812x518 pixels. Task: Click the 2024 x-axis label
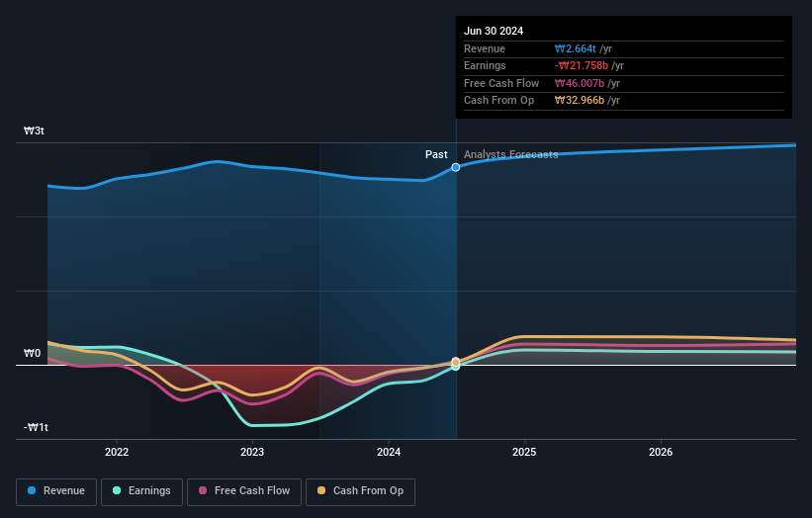(x=389, y=452)
